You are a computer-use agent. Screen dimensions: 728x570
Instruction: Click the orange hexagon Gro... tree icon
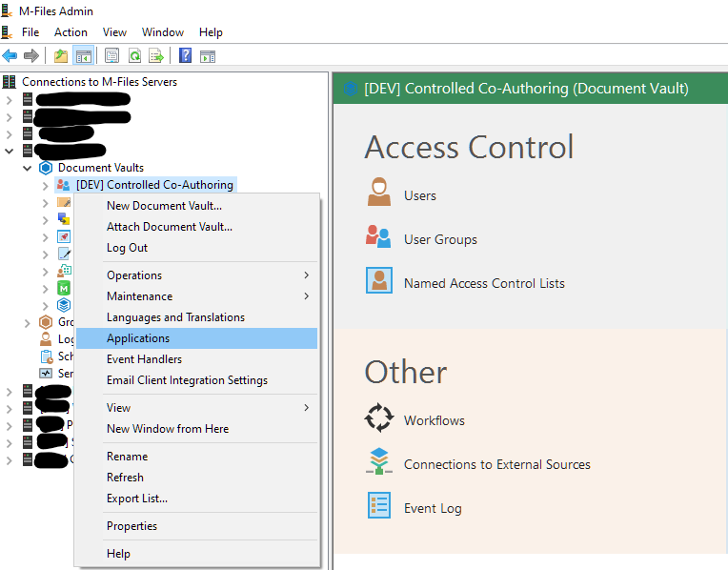(46, 322)
